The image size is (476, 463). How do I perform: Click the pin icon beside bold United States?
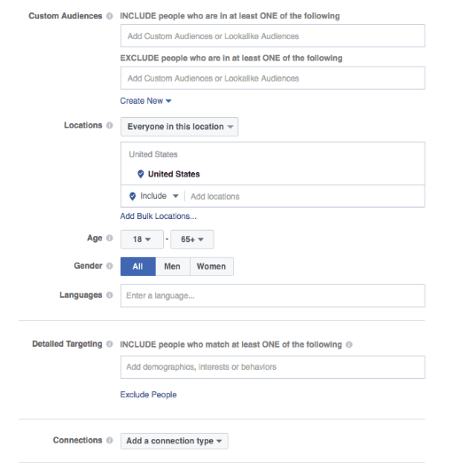141,174
